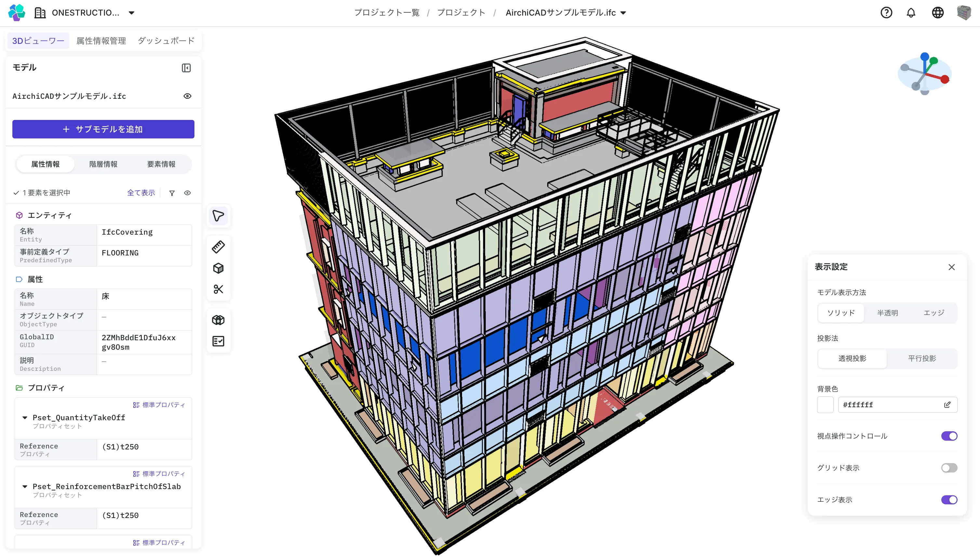Open the attribute filter funnel icon
The image size is (980, 557).
click(x=172, y=193)
